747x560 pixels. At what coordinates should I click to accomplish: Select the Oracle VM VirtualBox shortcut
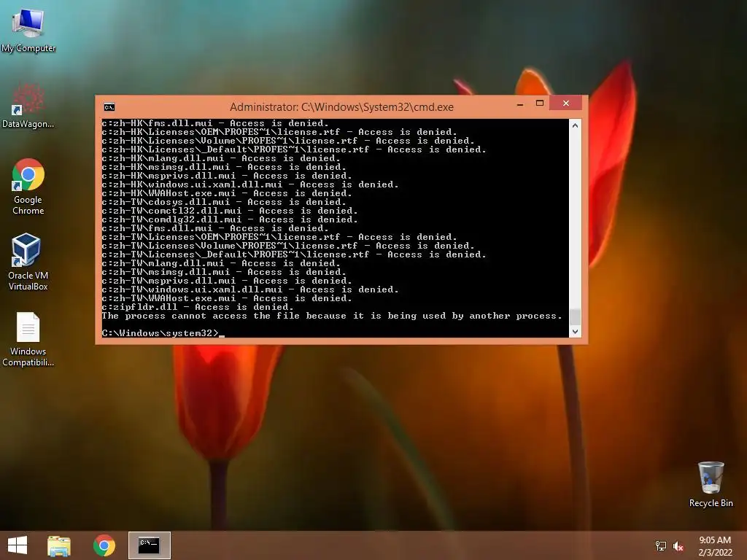coord(28,262)
